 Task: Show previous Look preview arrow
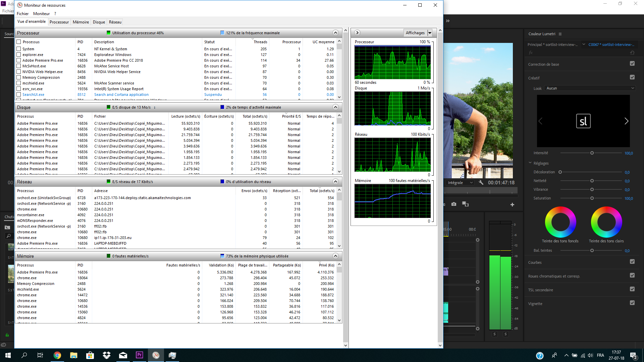coord(540,121)
